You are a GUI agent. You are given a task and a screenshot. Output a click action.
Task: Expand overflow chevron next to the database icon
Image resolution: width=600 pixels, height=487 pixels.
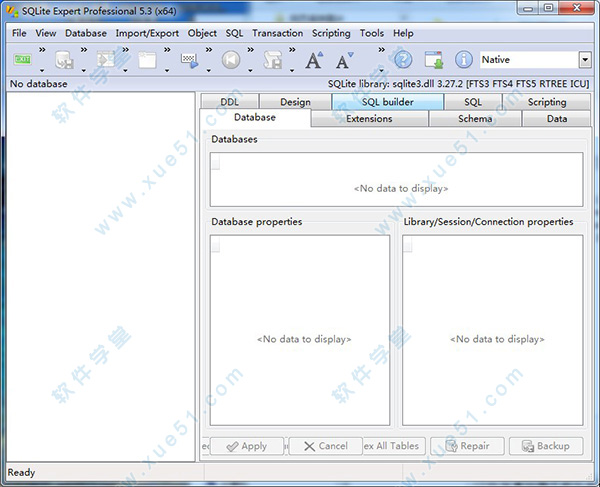84,50
